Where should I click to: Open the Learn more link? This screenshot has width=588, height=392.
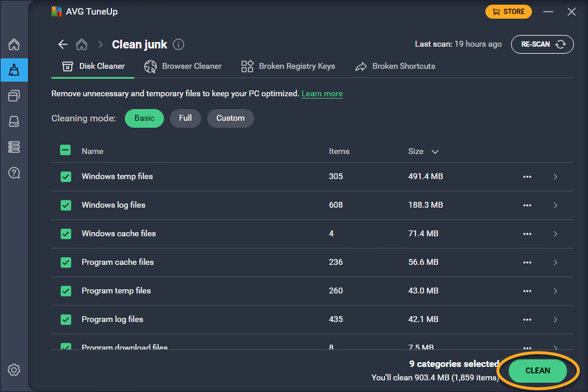coord(322,94)
